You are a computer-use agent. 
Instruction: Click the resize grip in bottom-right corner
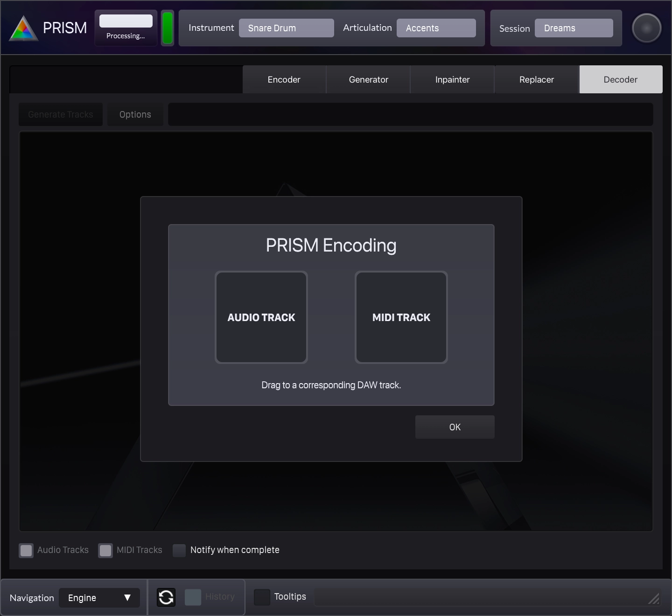click(654, 598)
